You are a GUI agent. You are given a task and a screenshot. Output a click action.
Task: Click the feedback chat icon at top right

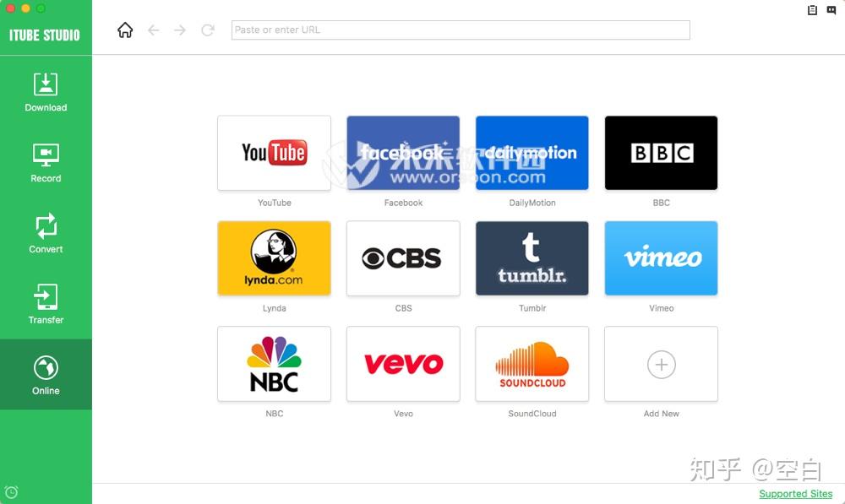tap(831, 9)
